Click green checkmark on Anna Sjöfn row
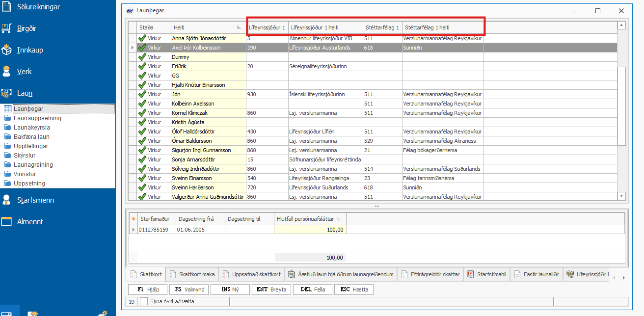644x316 pixels. click(142, 38)
